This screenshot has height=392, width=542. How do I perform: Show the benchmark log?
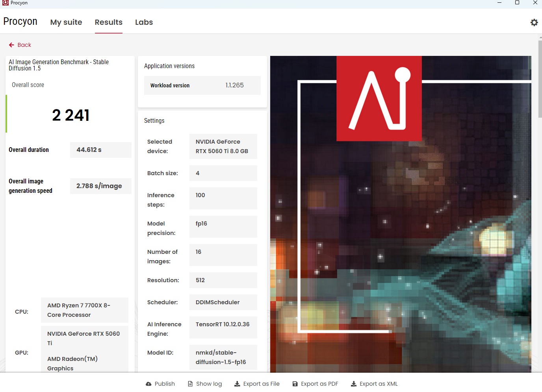[205, 384]
